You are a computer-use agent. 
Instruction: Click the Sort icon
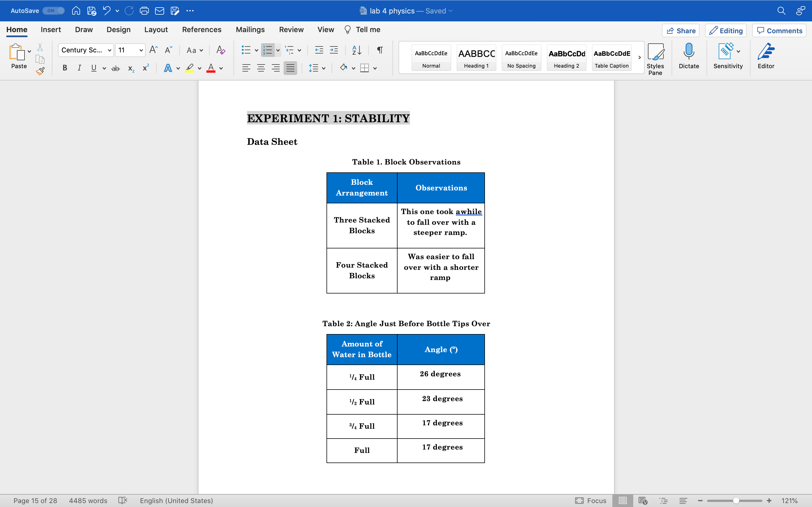click(357, 50)
